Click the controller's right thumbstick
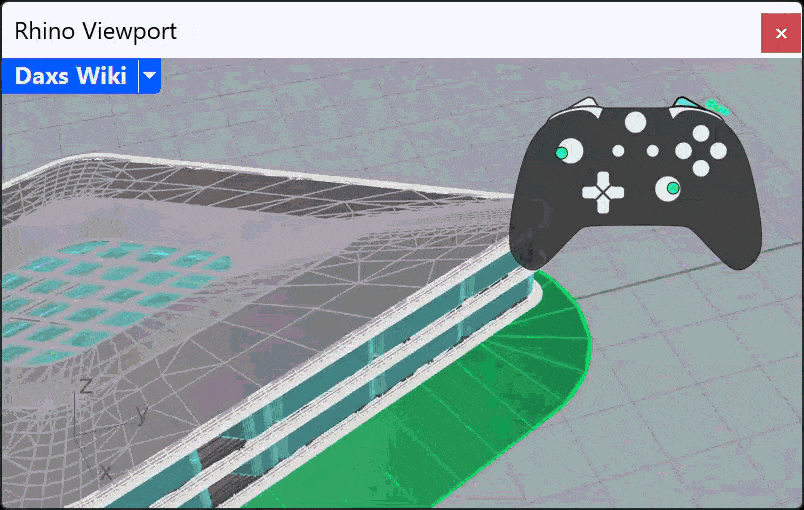This screenshot has height=510, width=804. pos(668,189)
